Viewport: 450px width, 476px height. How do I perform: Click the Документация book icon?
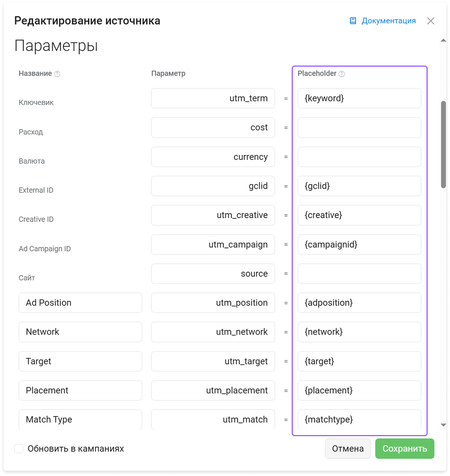coord(353,21)
